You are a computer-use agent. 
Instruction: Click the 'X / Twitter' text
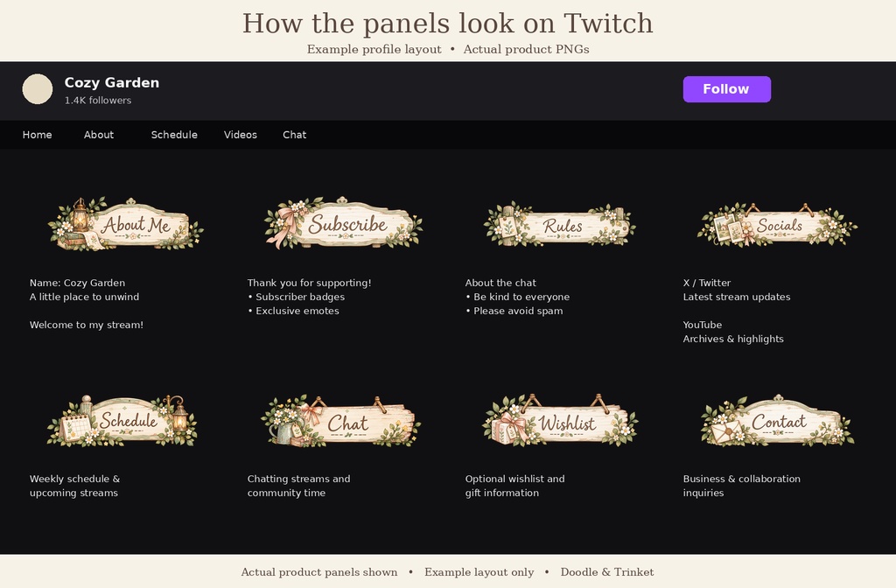[x=707, y=283]
